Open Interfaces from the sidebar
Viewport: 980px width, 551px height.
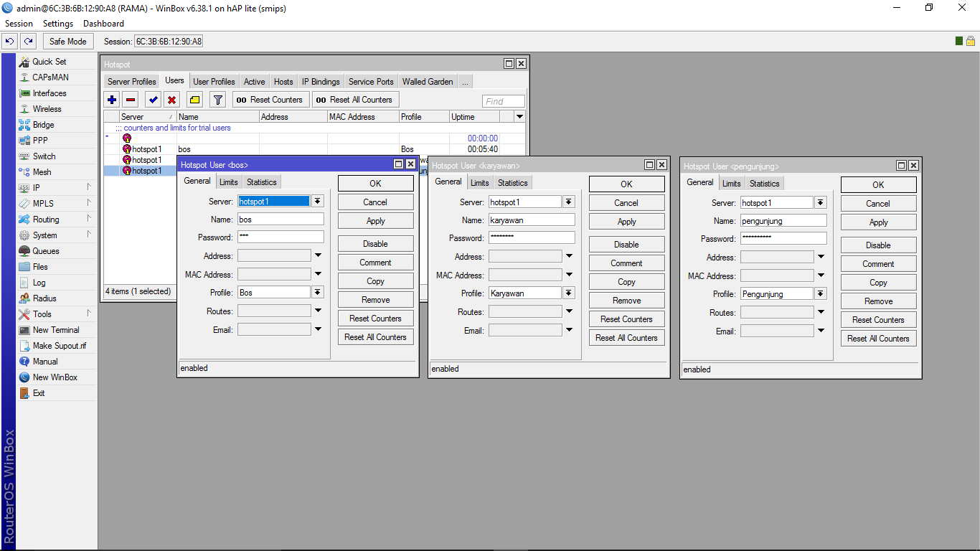(49, 93)
